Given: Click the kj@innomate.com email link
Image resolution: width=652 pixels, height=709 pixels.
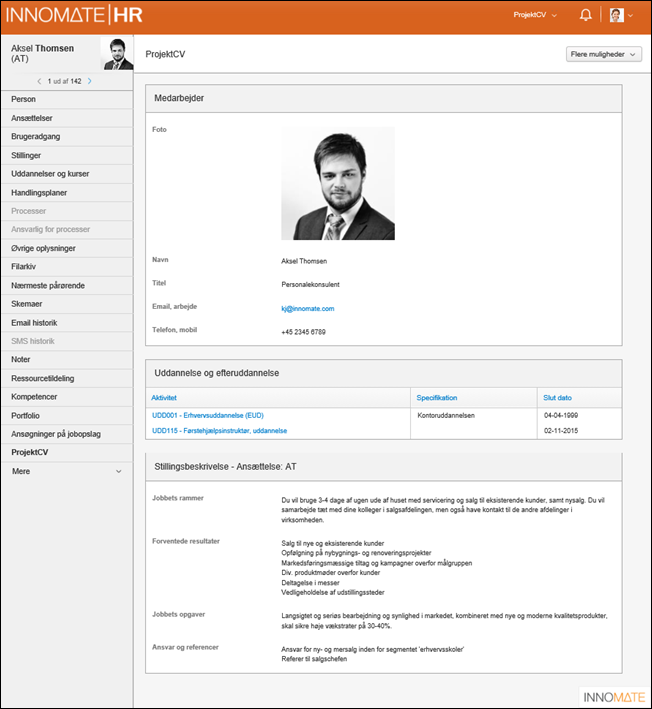Looking at the screenshot, I should tap(307, 309).
